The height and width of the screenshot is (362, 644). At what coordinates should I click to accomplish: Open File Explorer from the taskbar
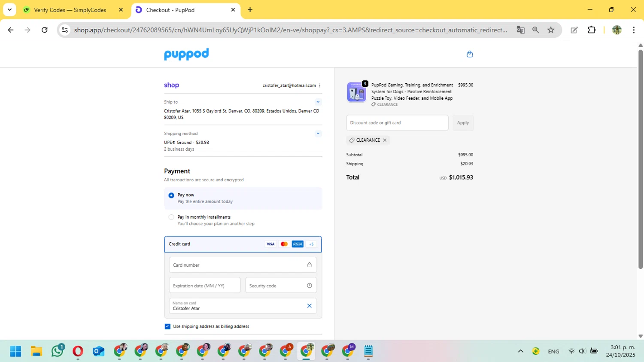[x=36, y=351]
